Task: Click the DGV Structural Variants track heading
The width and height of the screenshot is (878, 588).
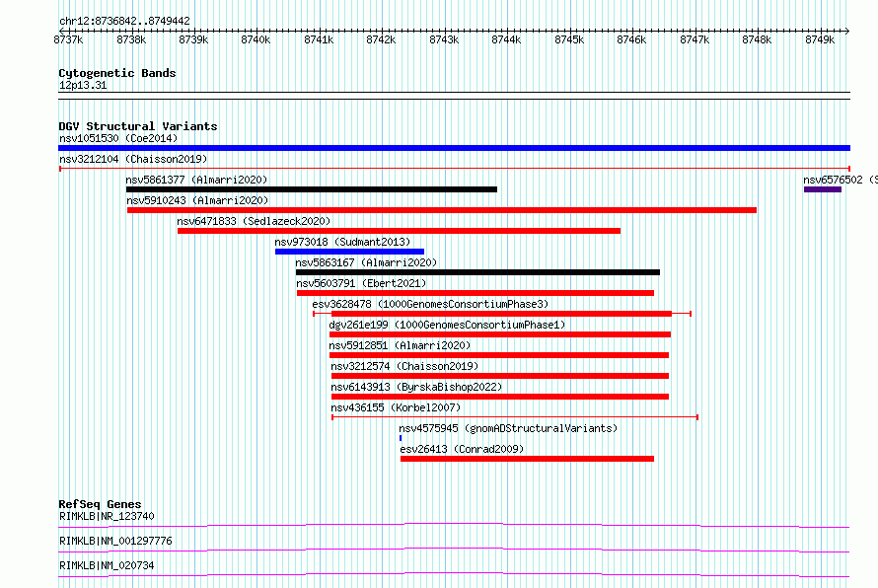Action: 138,126
